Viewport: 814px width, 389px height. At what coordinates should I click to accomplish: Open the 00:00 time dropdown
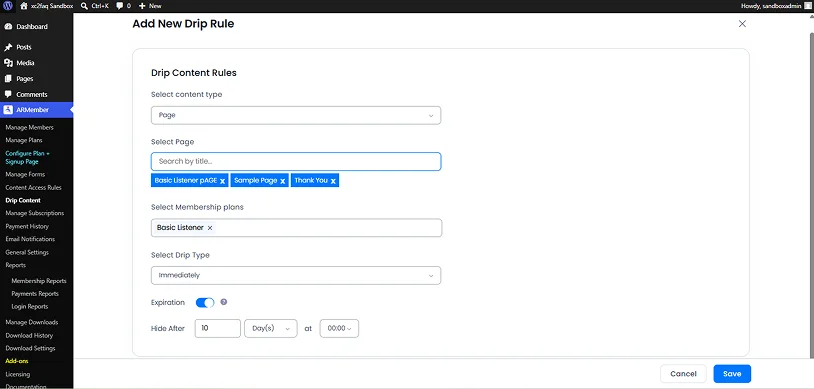coord(339,329)
